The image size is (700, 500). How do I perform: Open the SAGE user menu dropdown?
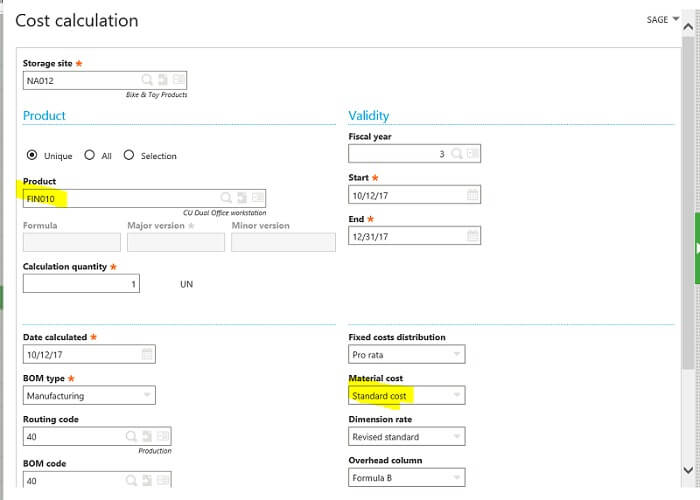click(663, 20)
